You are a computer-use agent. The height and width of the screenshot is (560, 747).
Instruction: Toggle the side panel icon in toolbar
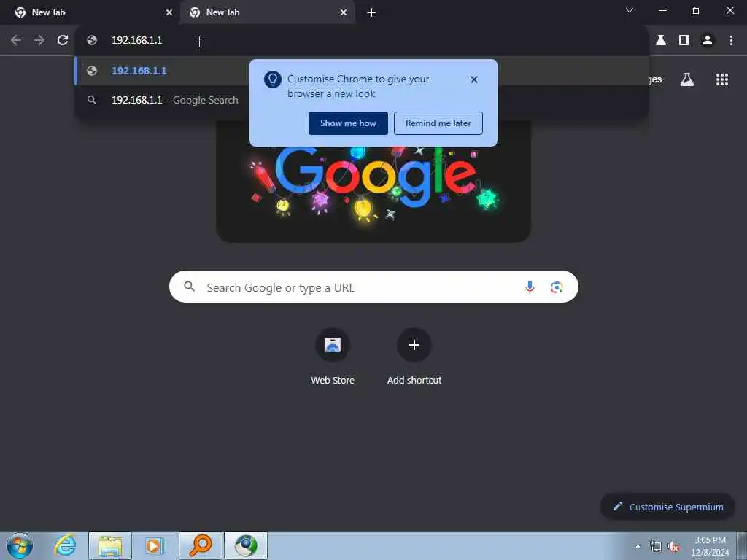click(684, 41)
